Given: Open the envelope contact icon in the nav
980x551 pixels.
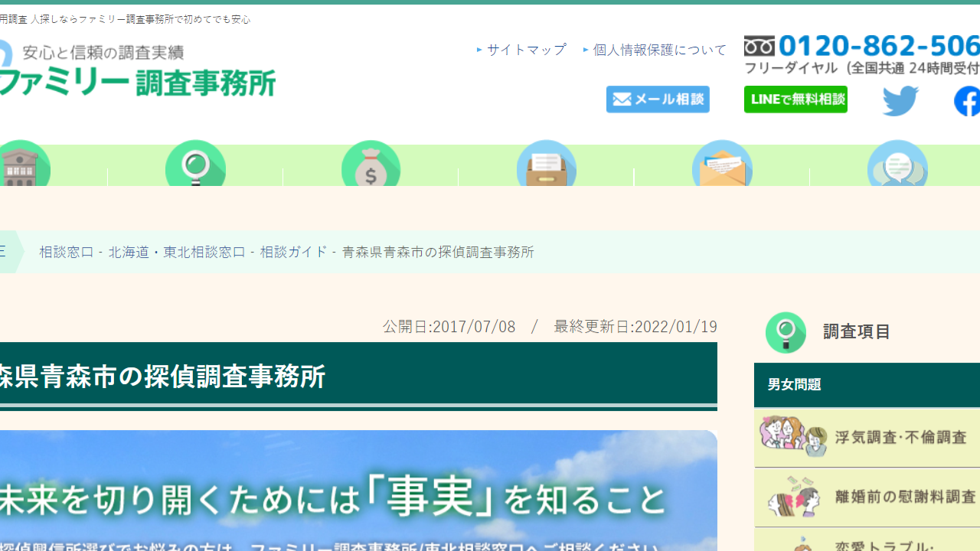Looking at the screenshot, I should [x=722, y=165].
